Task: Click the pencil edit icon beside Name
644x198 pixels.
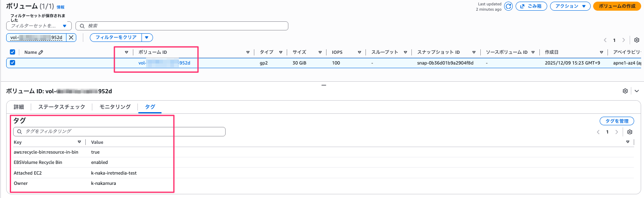Action: 41,52
